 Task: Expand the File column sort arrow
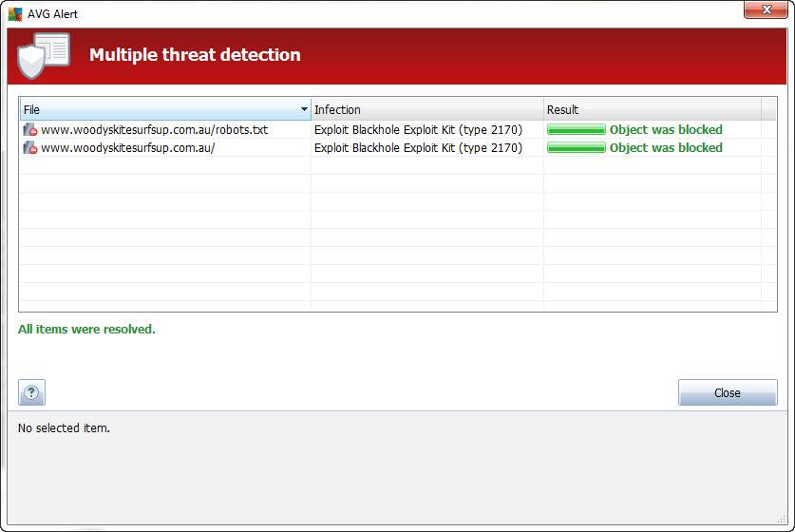pos(304,110)
